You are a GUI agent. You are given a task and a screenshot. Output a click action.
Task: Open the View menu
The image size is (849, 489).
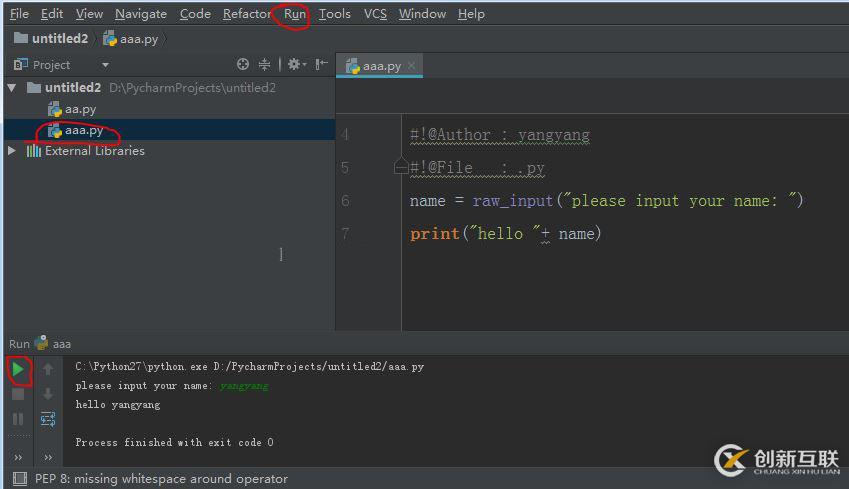pyautogui.click(x=89, y=14)
